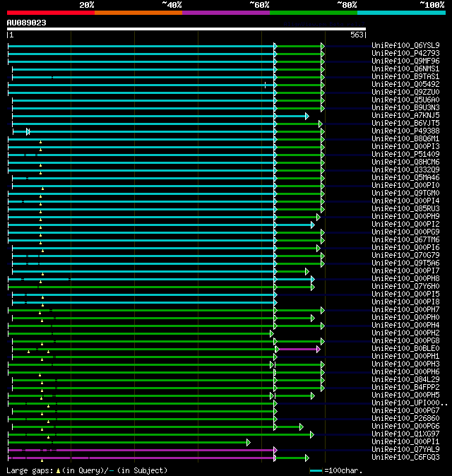
Task: Select hit UniRef100_Q7Y6H0
Action: 405,287
